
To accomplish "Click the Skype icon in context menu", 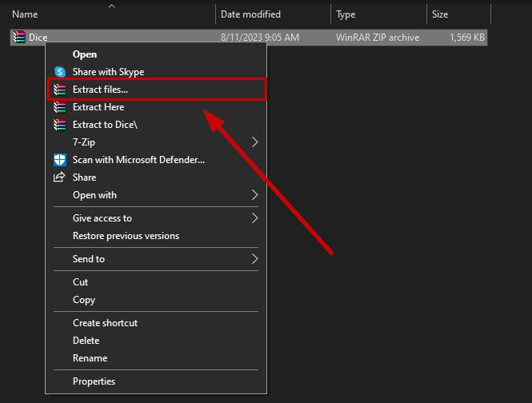I will point(59,72).
